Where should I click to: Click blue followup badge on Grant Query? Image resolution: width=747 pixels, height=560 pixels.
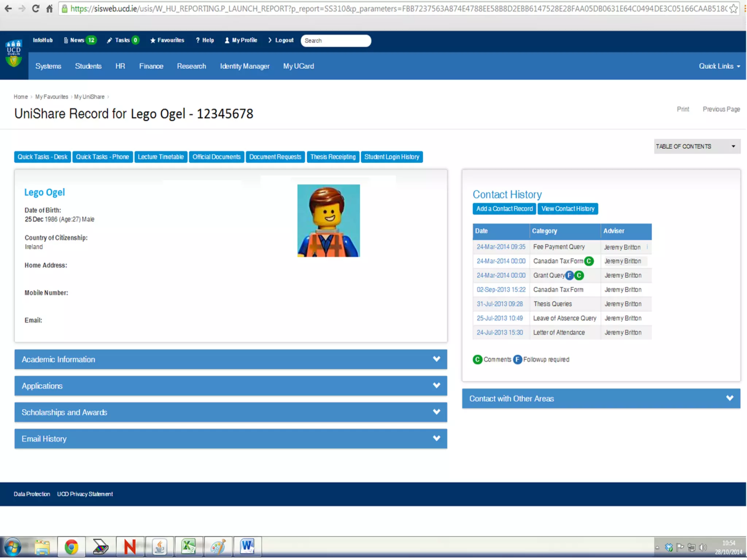[569, 276]
